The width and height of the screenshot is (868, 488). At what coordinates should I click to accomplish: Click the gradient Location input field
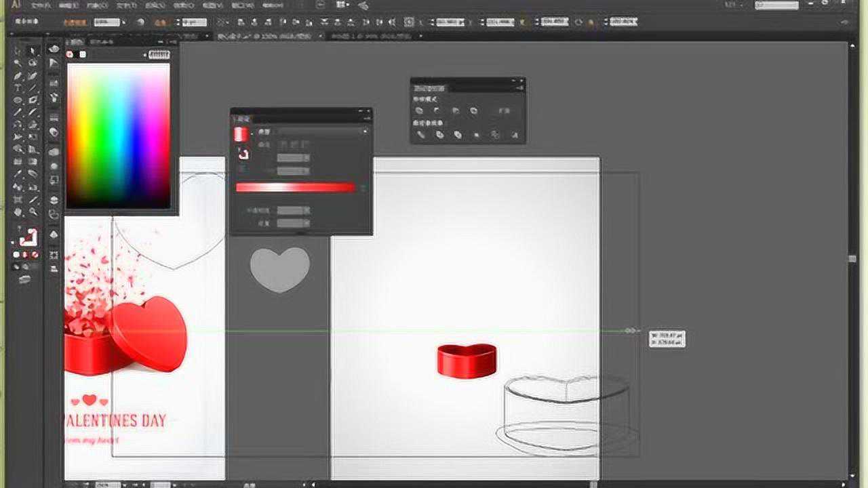293,223
